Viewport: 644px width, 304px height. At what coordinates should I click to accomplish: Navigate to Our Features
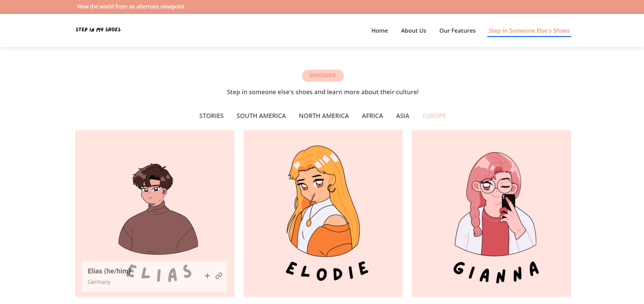point(457,31)
